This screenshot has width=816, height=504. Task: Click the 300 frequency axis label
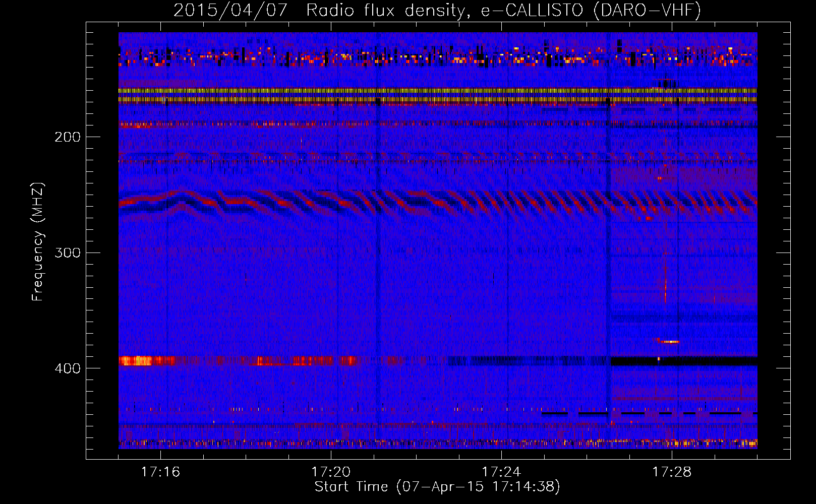(67, 253)
